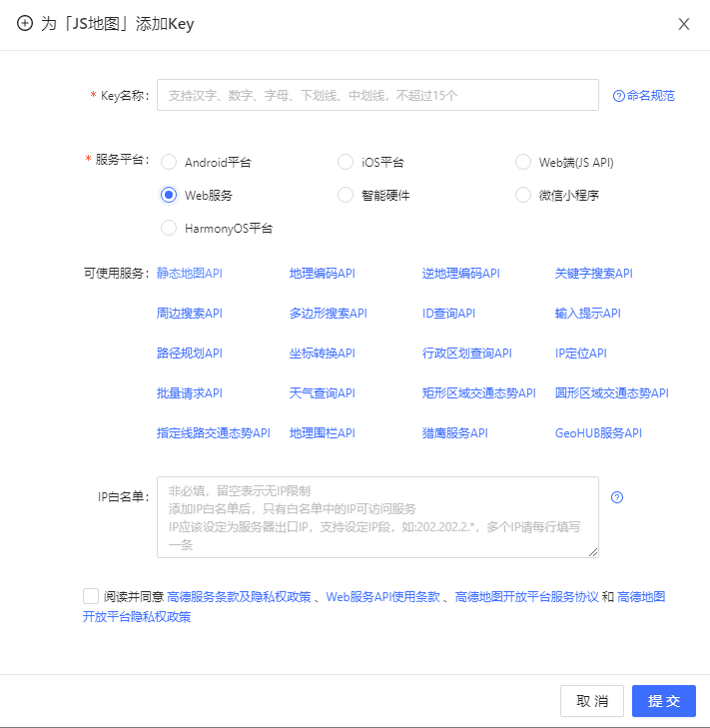
Task: Open the 矩形区域交通态势API link
Action: 478,393
